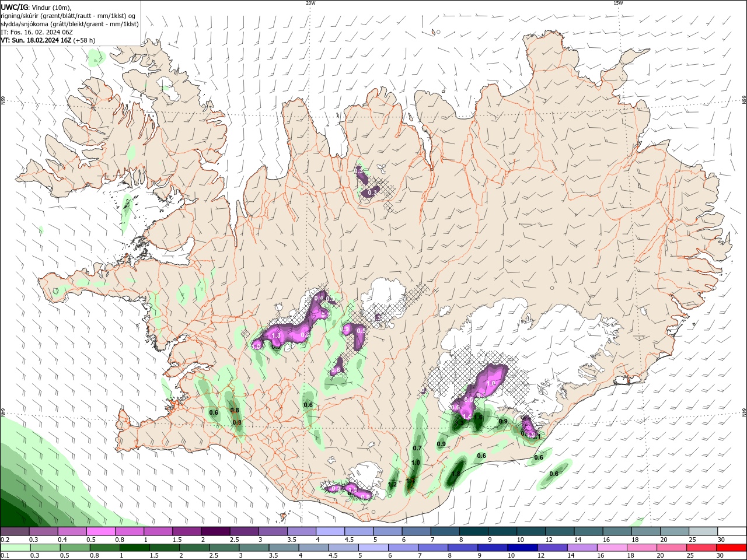
Task: Select the light grey swatch at 25 in upper legend row
Action: 703,531
